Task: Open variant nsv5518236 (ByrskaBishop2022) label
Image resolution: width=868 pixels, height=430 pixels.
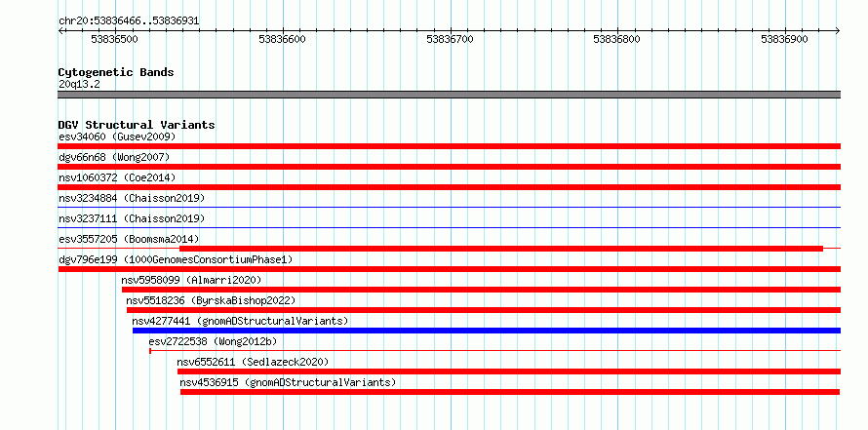Action: (x=211, y=300)
